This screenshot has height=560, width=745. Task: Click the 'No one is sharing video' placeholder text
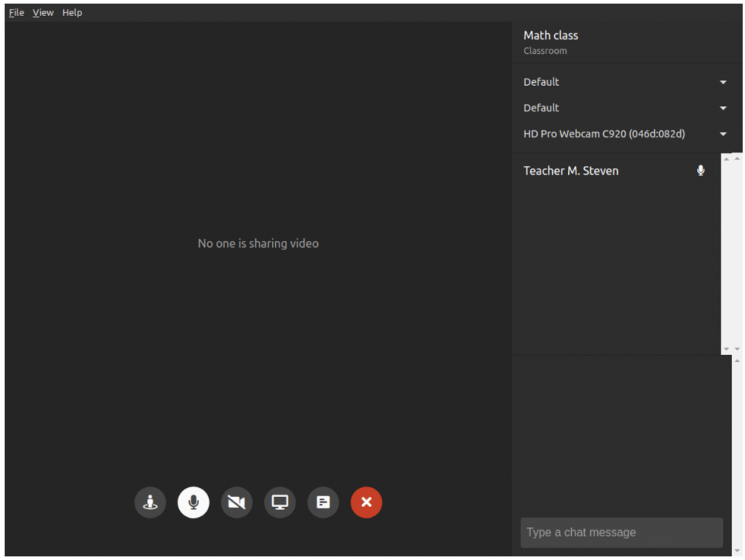(x=258, y=244)
